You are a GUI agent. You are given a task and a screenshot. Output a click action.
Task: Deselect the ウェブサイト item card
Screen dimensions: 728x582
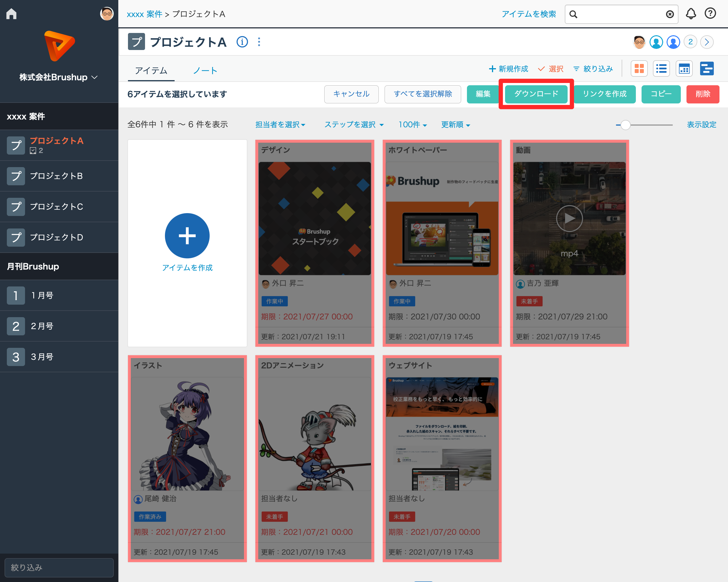[x=442, y=458]
